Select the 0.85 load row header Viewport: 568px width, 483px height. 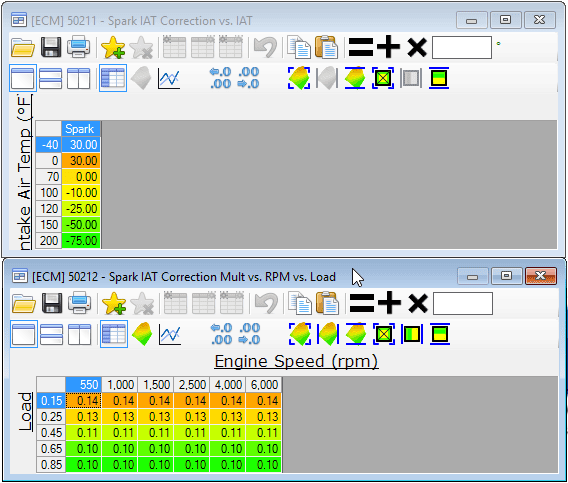[x=51, y=465]
